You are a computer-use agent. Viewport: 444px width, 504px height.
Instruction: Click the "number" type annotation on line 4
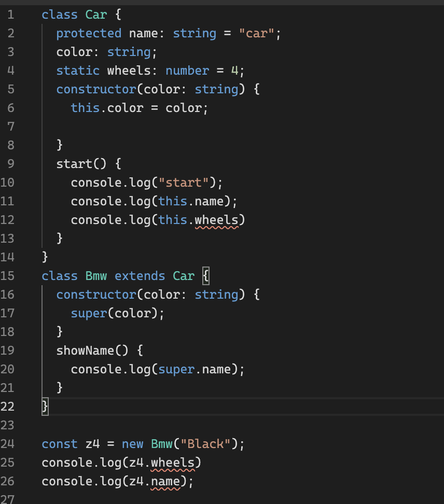pyautogui.click(x=187, y=71)
